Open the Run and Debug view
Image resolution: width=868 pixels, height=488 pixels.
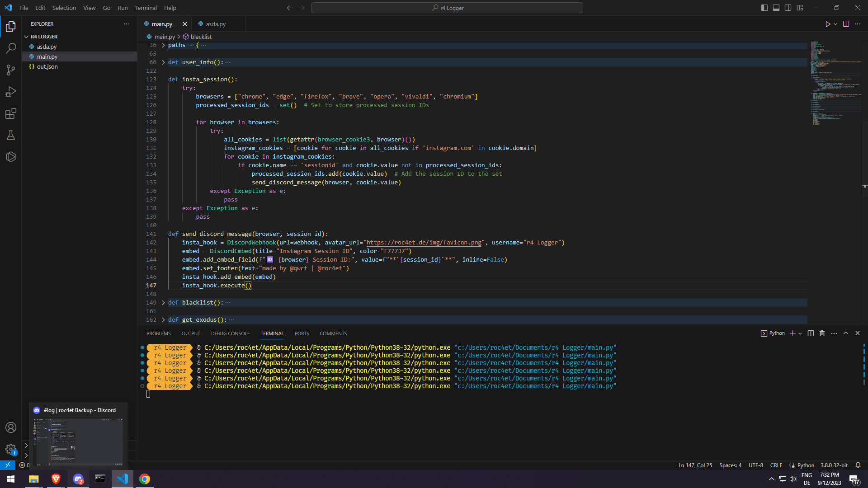click(11, 92)
